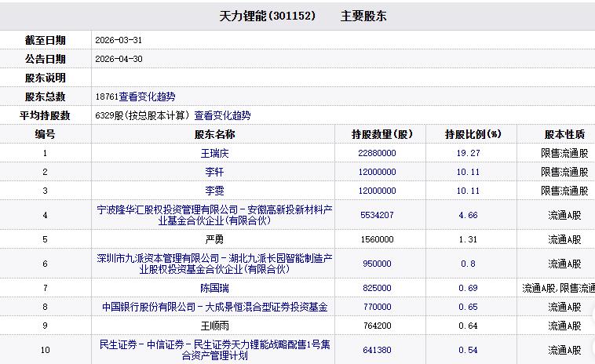
Task: Select holding amount 764200
Action: pos(378,326)
